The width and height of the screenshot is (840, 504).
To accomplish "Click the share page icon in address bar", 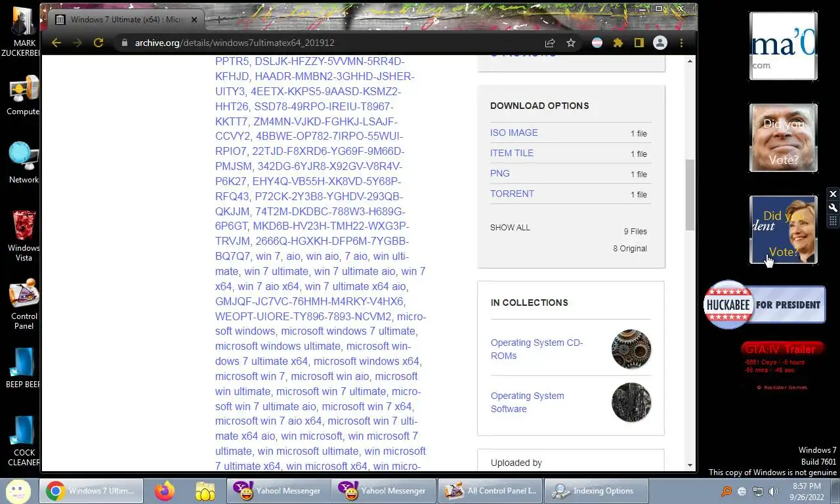I will (x=550, y=43).
